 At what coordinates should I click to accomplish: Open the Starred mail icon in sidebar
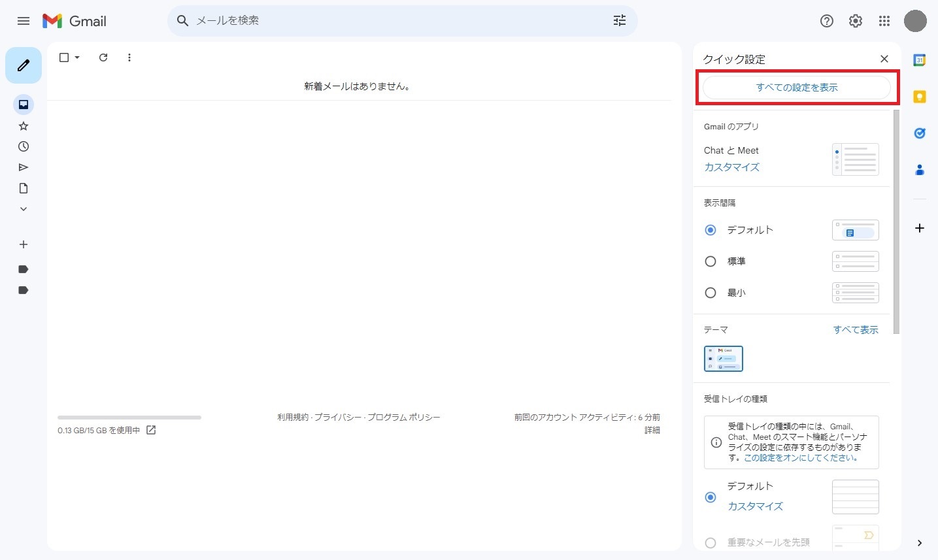[x=24, y=126]
